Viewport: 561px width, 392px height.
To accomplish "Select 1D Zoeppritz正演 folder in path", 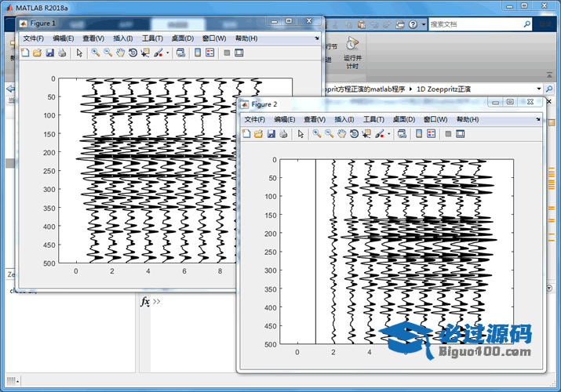I will [x=443, y=89].
